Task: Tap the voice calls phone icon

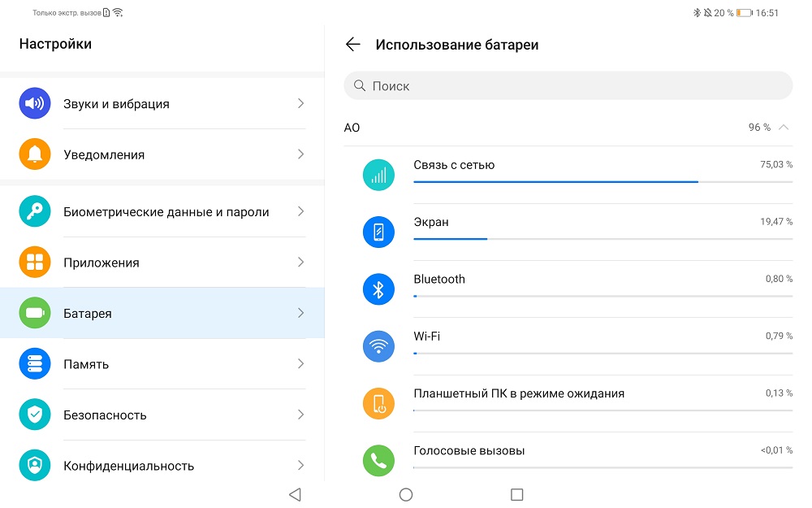Action: tap(378, 460)
